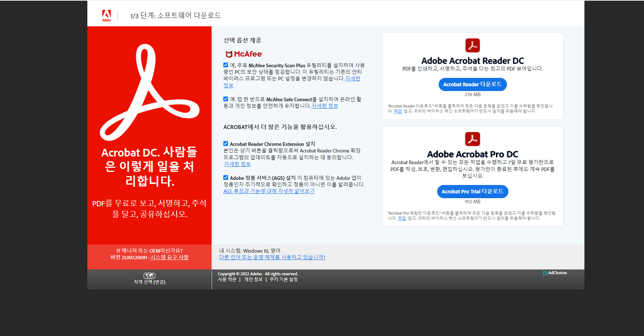The width and height of the screenshot is (644, 336).
Task: Toggle the Adobe 정품 서비스(AGS) 설치 checkbox
Action: pos(226,177)
